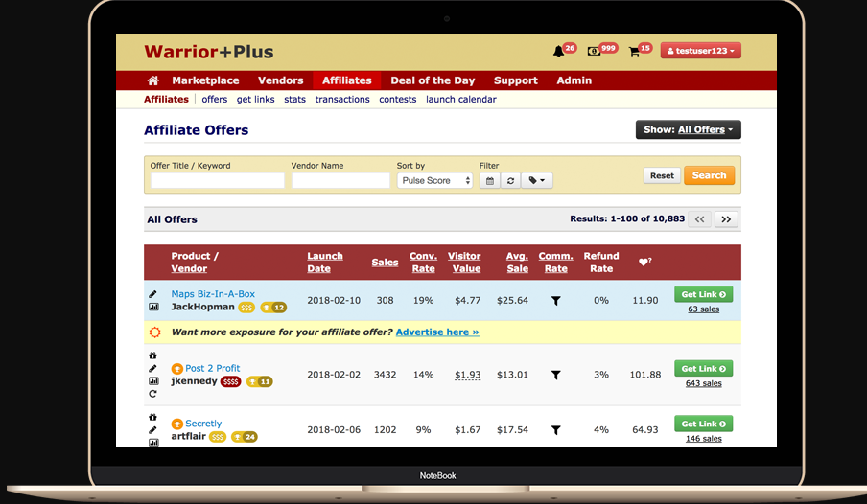Click the trophy 12 badge next to JackHopman

pyautogui.click(x=273, y=308)
